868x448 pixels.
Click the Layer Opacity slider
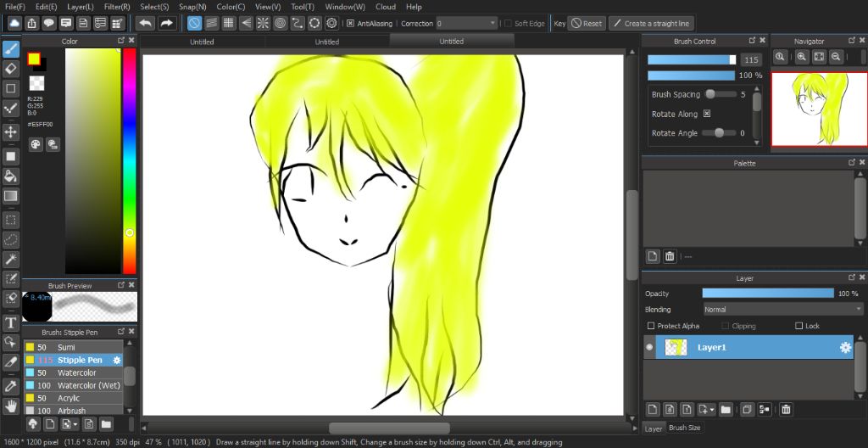click(x=768, y=294)
